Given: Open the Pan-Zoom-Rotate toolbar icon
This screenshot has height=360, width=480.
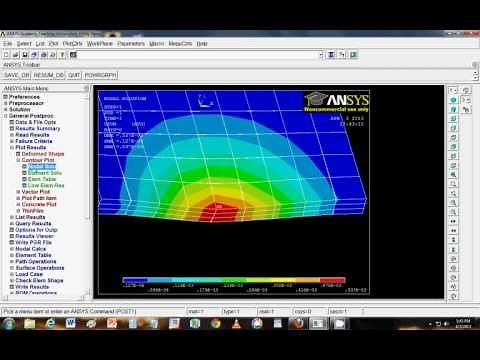Looking at the screenshot, I should coord(34,55).
